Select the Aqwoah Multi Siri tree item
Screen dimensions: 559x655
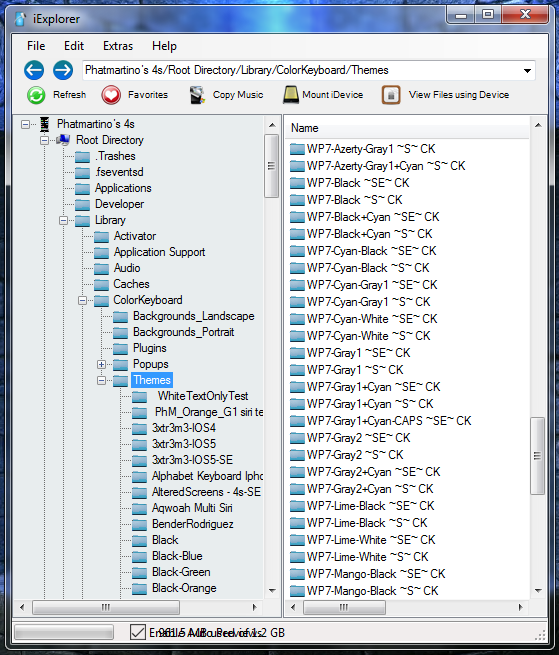tap(192, 508)
